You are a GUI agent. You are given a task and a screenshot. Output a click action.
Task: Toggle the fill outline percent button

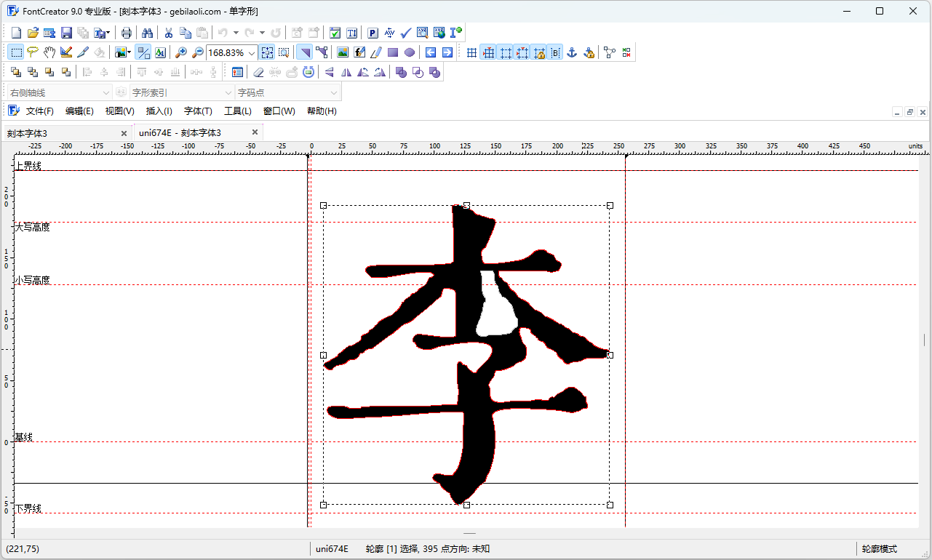143,52
